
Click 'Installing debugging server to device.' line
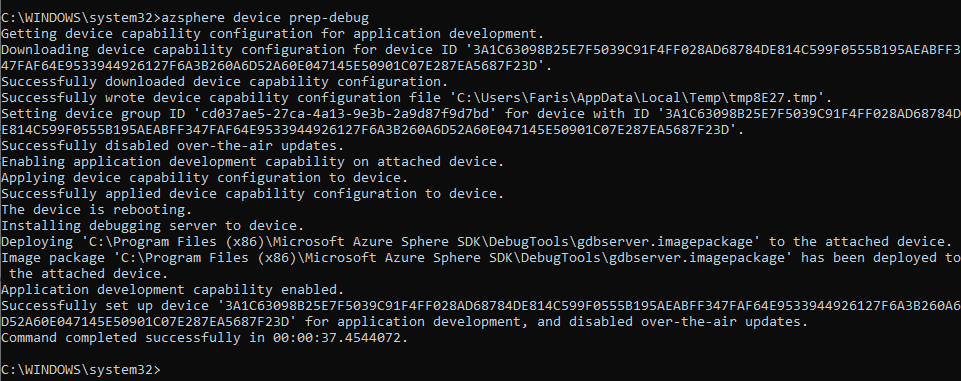click(153, 225)
